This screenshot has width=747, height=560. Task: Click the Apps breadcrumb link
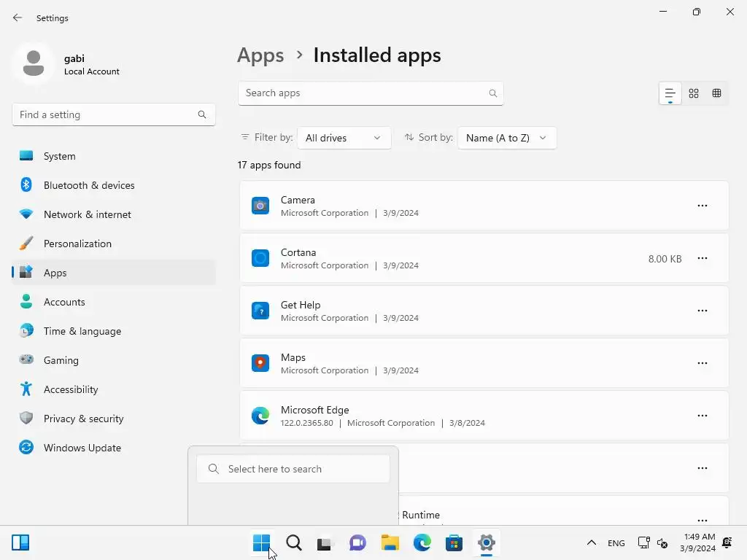[260, 55]
